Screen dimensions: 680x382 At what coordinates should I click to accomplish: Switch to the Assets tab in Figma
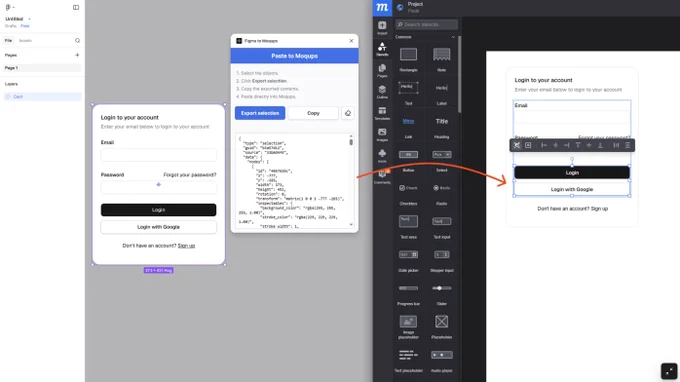(25, 40)
